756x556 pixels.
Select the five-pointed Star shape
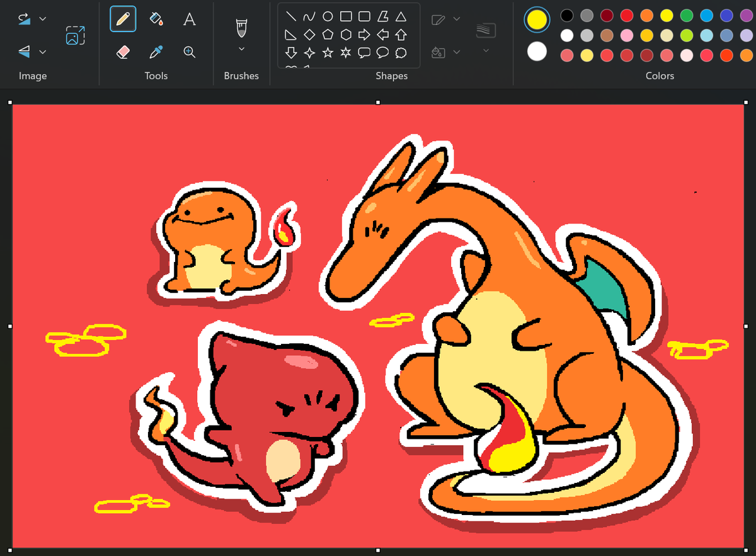coord(327,52)
